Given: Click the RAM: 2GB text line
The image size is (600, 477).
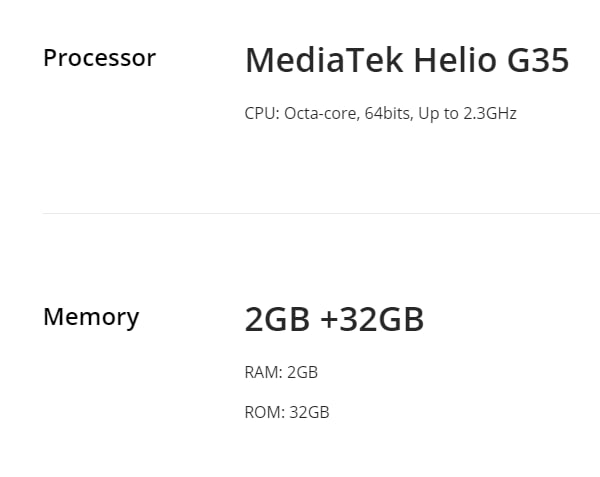Looking at the screenshot, I should [x=281, y=372].
